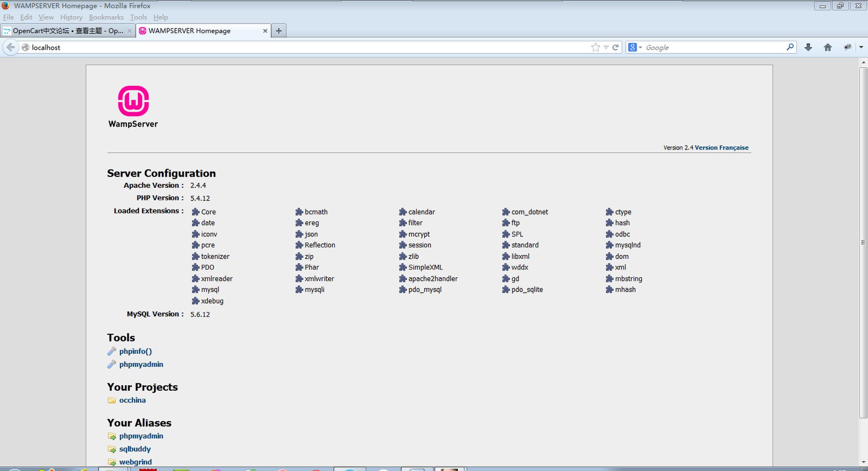Click the globe site identity icon
The image size is (868, 471).
(x=25, y=47)
